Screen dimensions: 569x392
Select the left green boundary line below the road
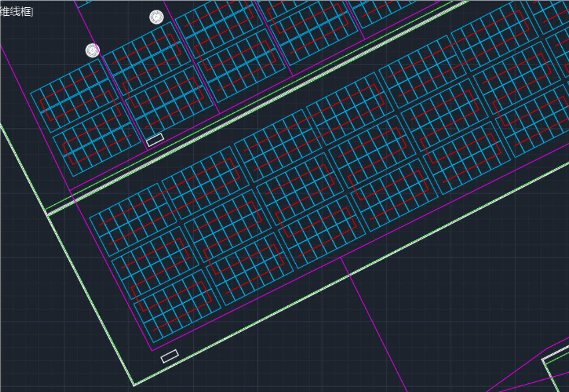click(x=90, y=300)
